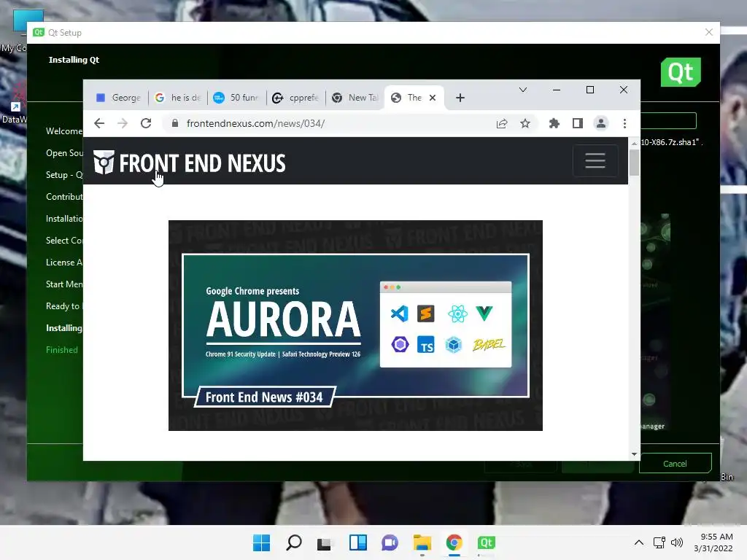The height and width of the screenshot is (560, 747).
Task: Reload the frontendnexus page
Action: pos(146,123)
